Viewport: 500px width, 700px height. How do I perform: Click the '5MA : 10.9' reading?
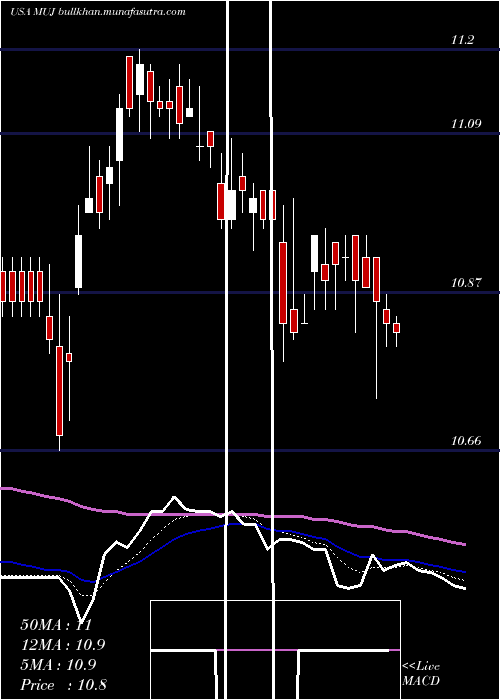coord(58,665)
